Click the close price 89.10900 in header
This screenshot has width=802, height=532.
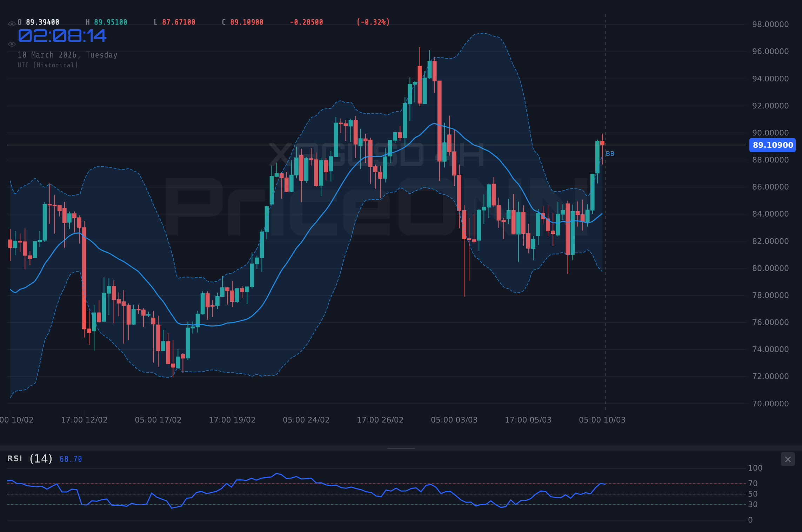247,22
